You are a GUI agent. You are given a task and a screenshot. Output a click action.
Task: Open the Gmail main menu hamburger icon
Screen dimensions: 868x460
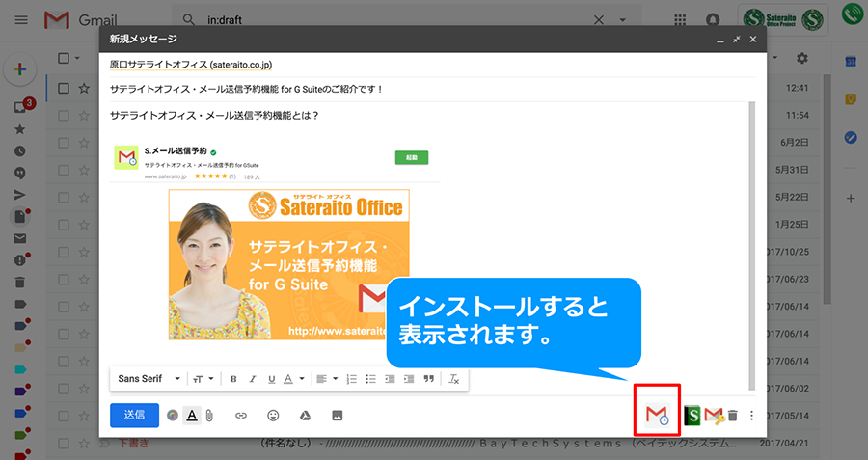(21, 20)
